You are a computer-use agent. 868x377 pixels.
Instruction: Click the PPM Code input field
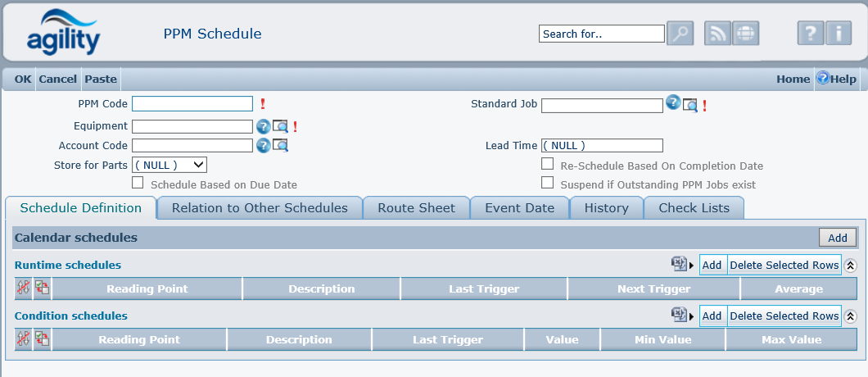click(x=192, y=103)
